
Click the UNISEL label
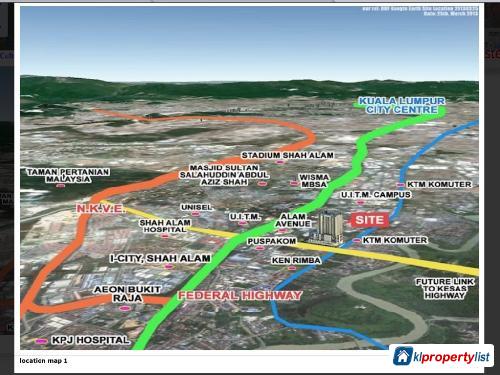[x=196, y=207]
